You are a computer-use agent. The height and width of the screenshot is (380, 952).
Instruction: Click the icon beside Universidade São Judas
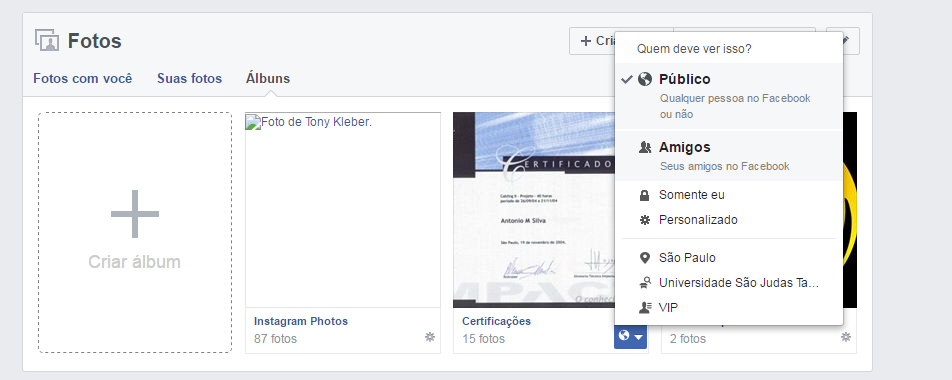point(645,283)
